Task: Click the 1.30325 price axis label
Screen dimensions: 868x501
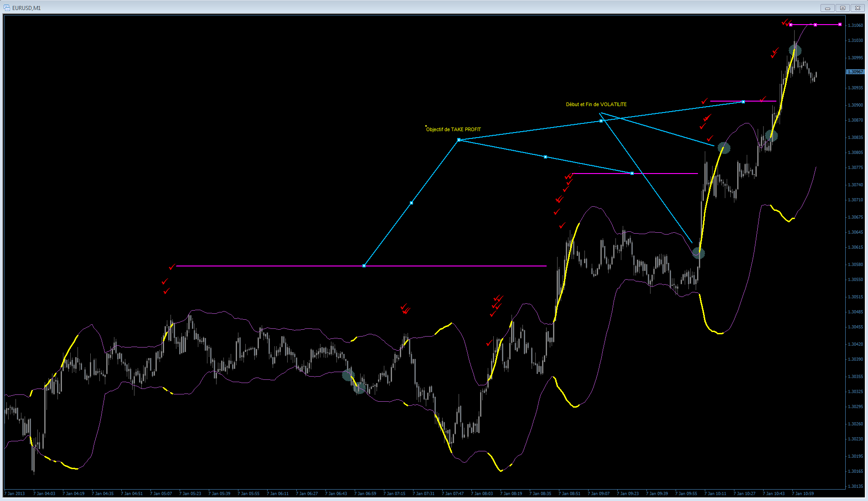Action: (855, 392)
